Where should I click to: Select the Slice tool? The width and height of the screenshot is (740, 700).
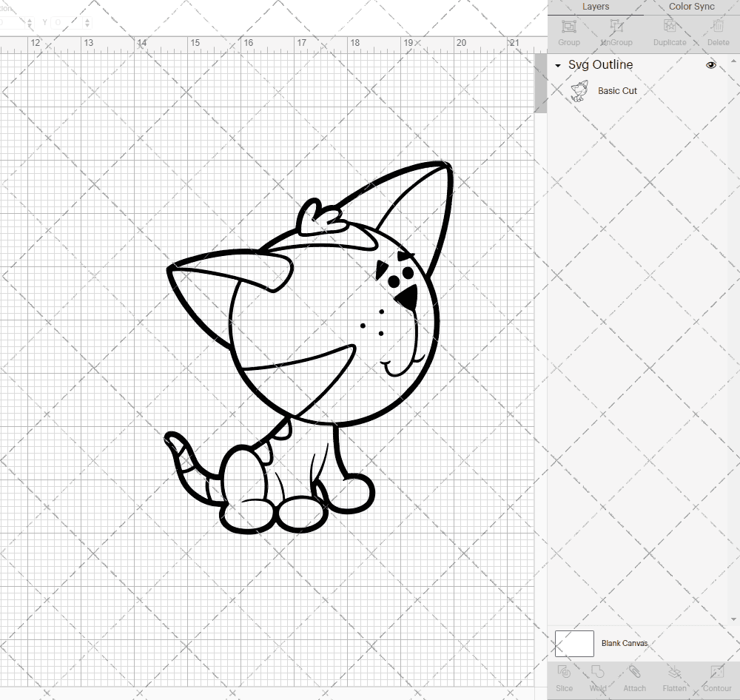[x=564, y=677]
